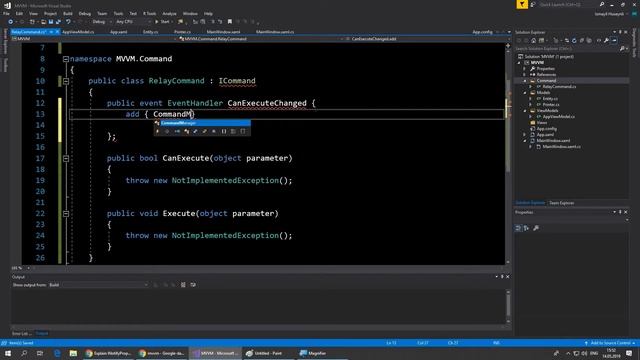Click the Undo toolbar icon

[x=68, y=22]
